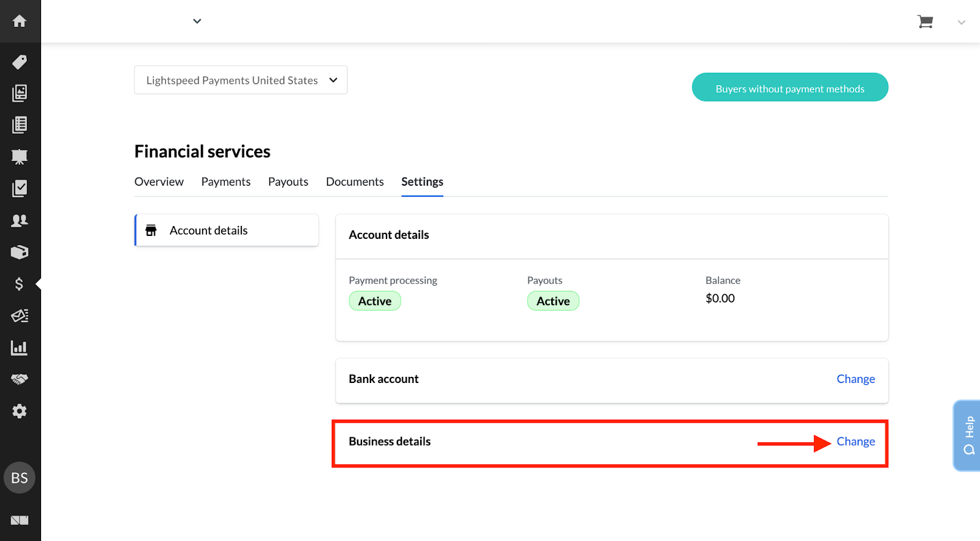Click the Active badge under Payouts
This screenshot has height=541, width=980.
(x=553, y=301)
